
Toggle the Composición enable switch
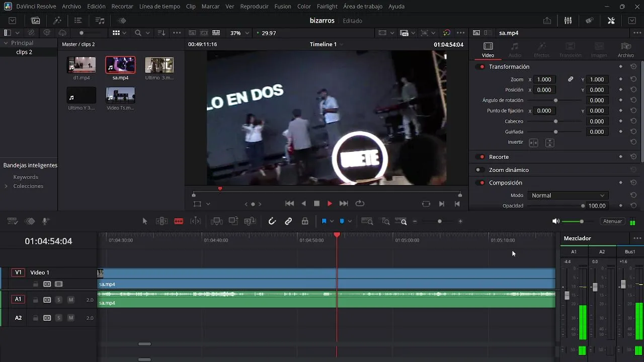481,183
